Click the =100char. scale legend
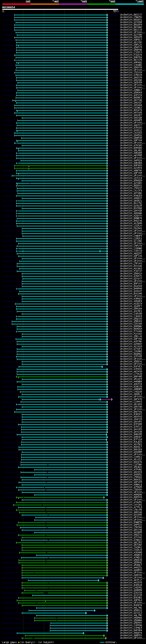Image resolution: width=146 pixels, height=644 pixels. click(x=109, y=642)
